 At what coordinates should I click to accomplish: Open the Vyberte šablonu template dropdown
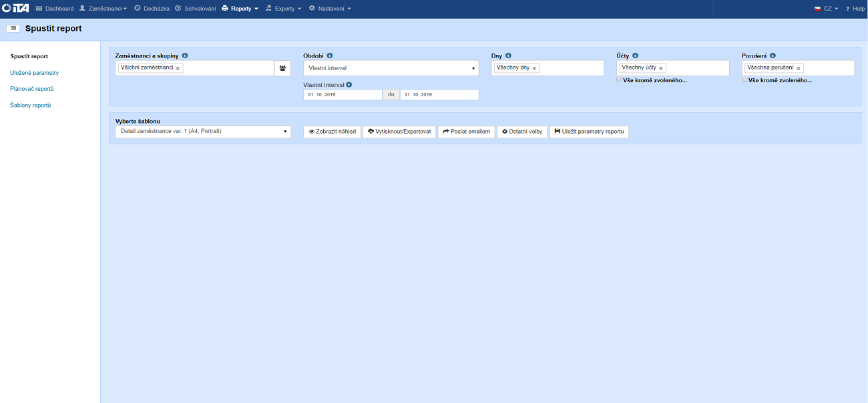point(203,132)
